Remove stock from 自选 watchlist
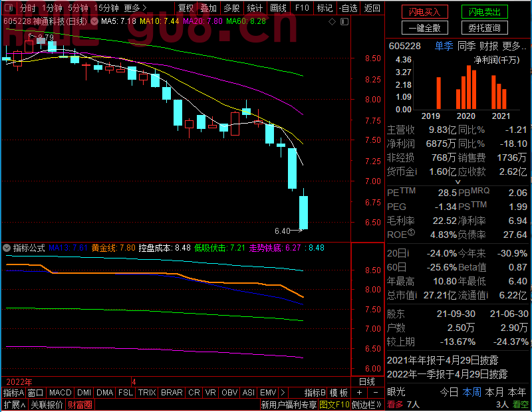Screen dimensions: 532x412 coord(348,8)
